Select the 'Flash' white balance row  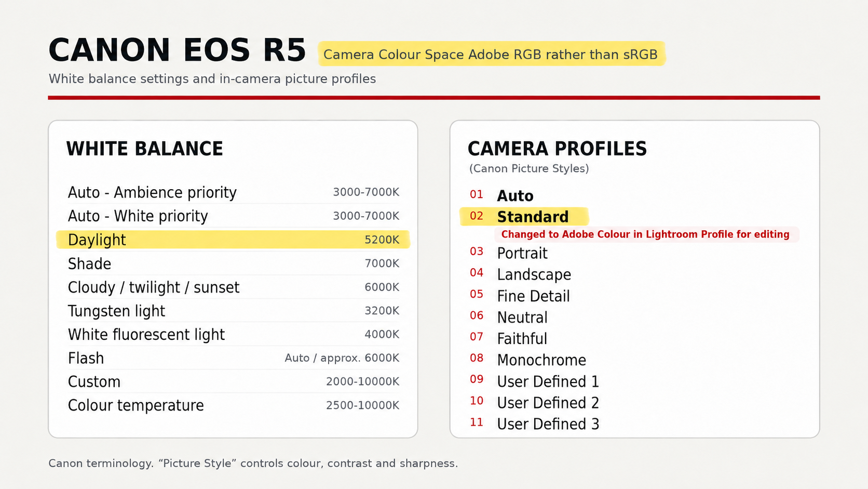click(233, 358)
